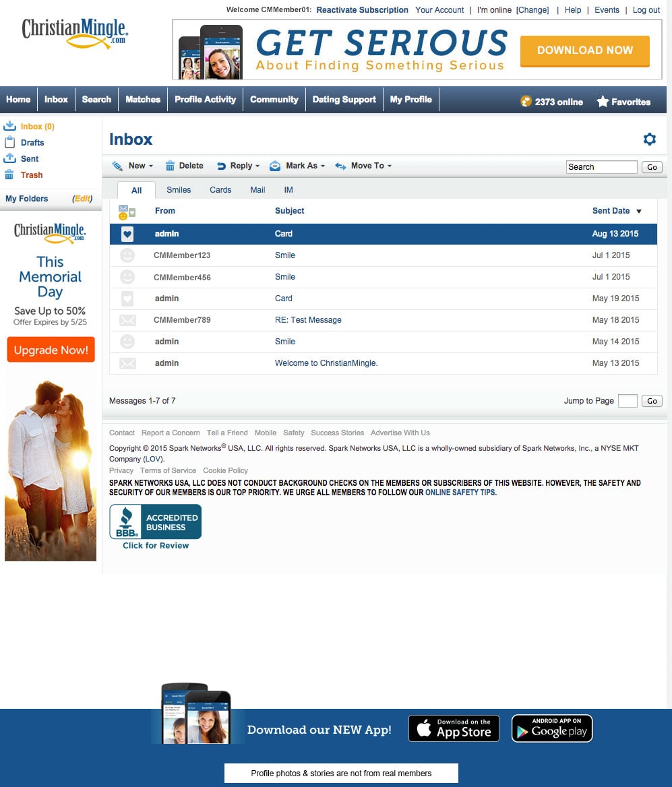Click the DOWNLOAD NOW banner button
Viewport: 672px width, 787px height.
tap(584, 51)
